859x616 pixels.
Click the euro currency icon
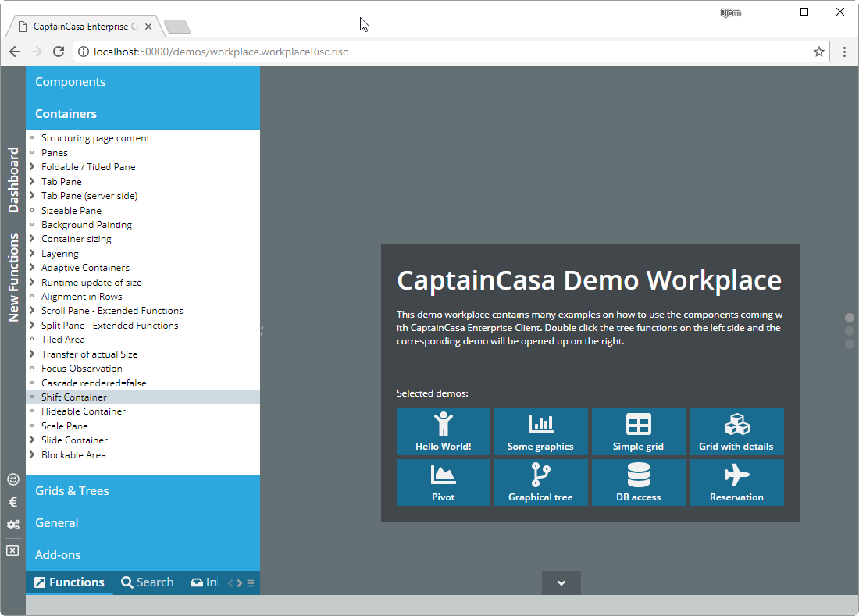point(12,502)
